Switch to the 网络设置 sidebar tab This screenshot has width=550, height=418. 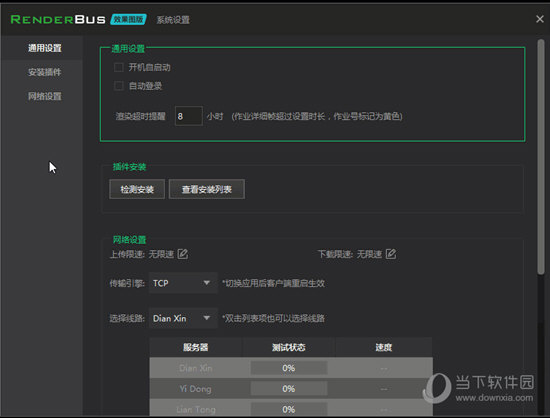coord(45,96)
